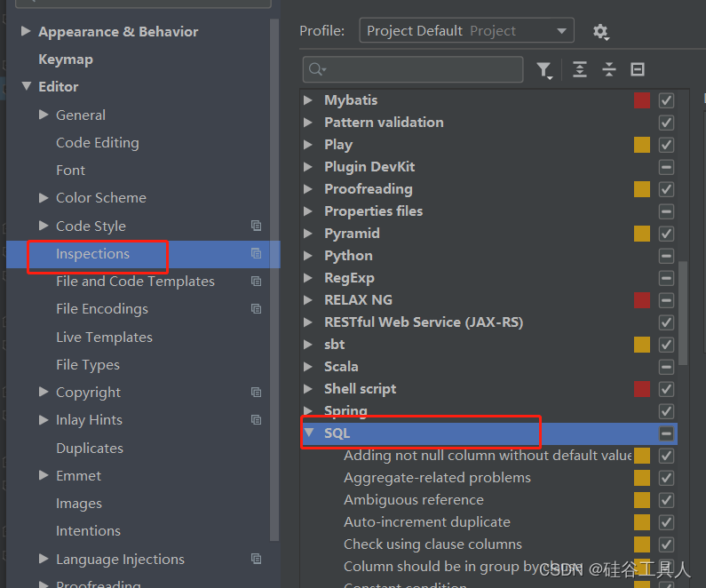Open File Types settings

pyautogui.click(x=88, y=365)
